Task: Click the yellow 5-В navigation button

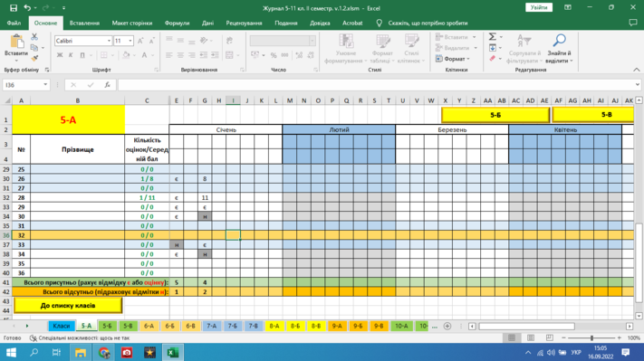Action: point(593,115)
